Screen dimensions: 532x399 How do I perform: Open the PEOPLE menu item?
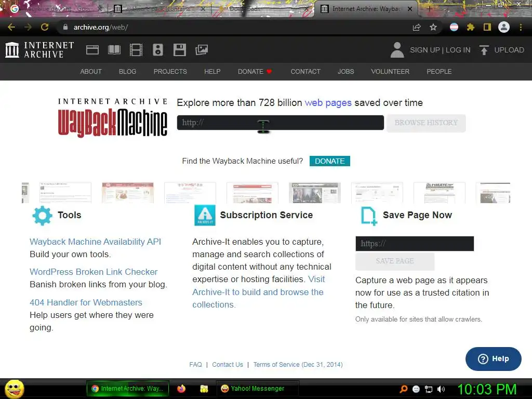(x=439, y=72)
